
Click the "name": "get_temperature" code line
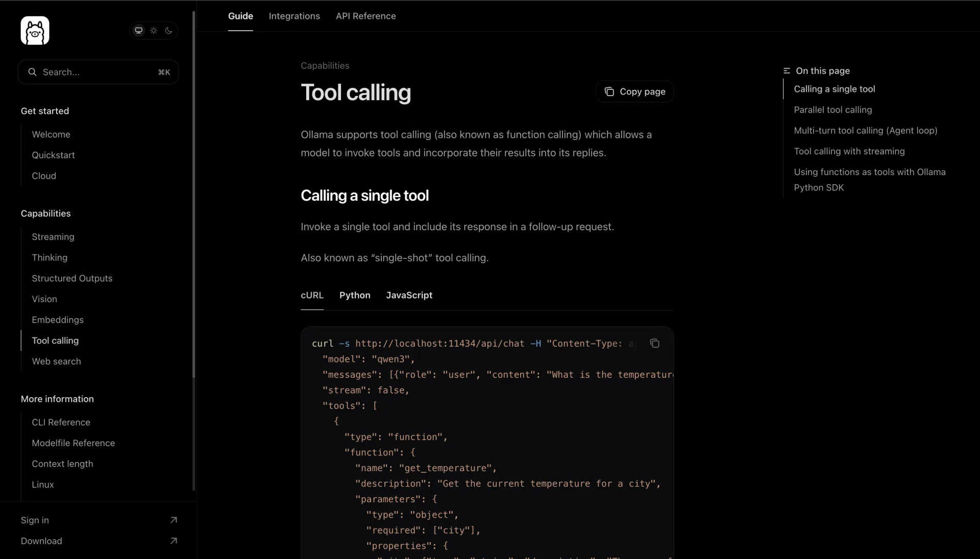pos(426,468)
